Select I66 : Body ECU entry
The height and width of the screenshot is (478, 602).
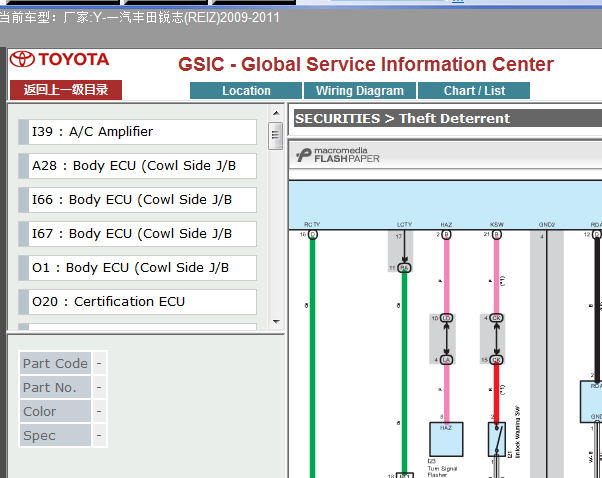137,200
